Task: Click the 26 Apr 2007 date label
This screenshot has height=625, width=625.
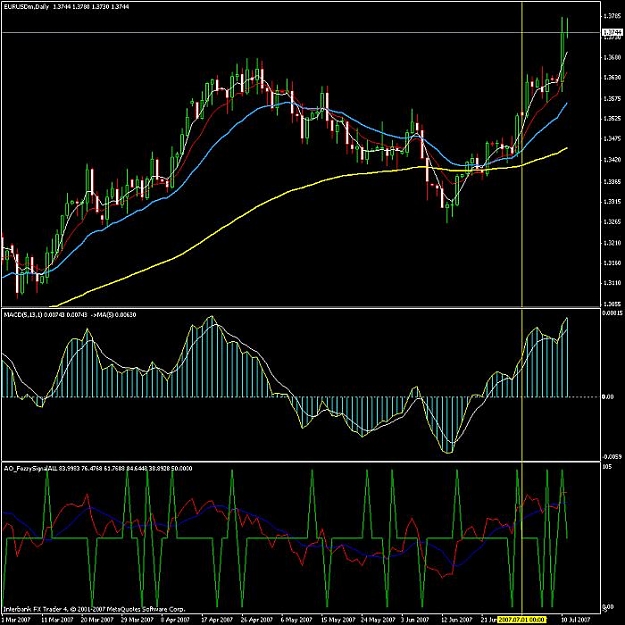Action: 257,620
